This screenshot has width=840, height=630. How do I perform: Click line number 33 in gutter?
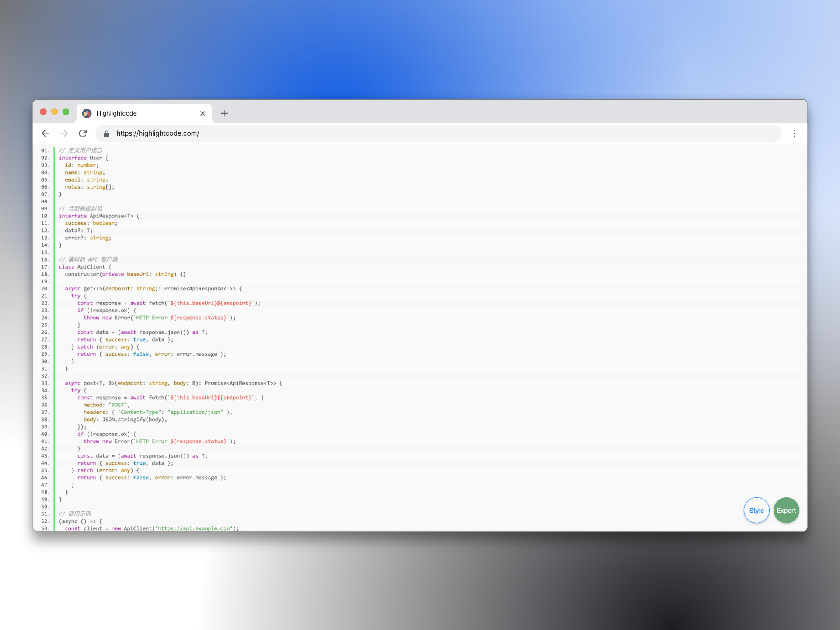(x=45, y=383)
